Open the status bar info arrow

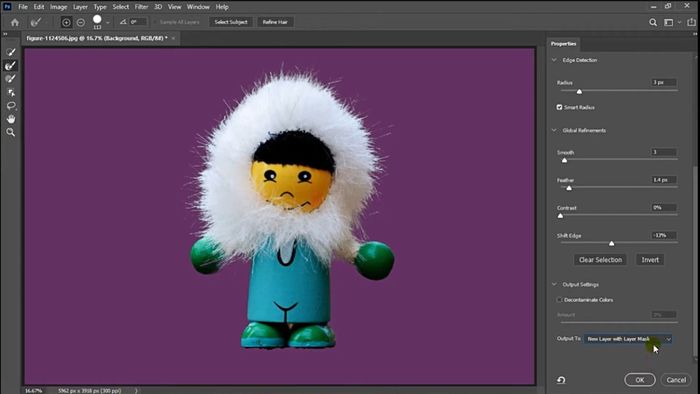tap(136, 390)
